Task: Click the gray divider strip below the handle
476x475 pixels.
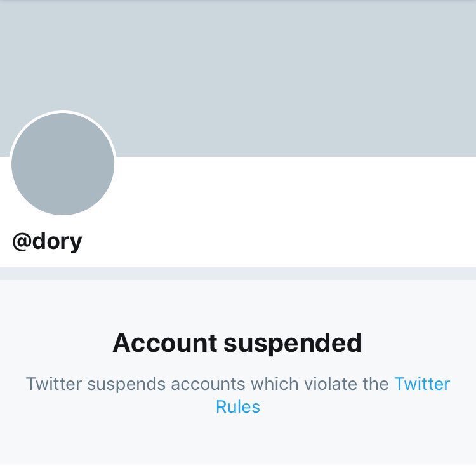Action: point(238,273)
